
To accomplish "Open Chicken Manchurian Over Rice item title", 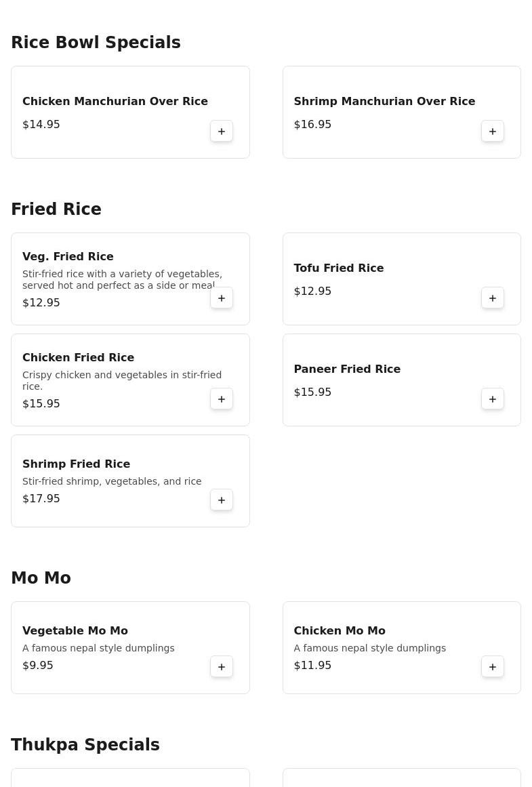I will click(115, 102).
